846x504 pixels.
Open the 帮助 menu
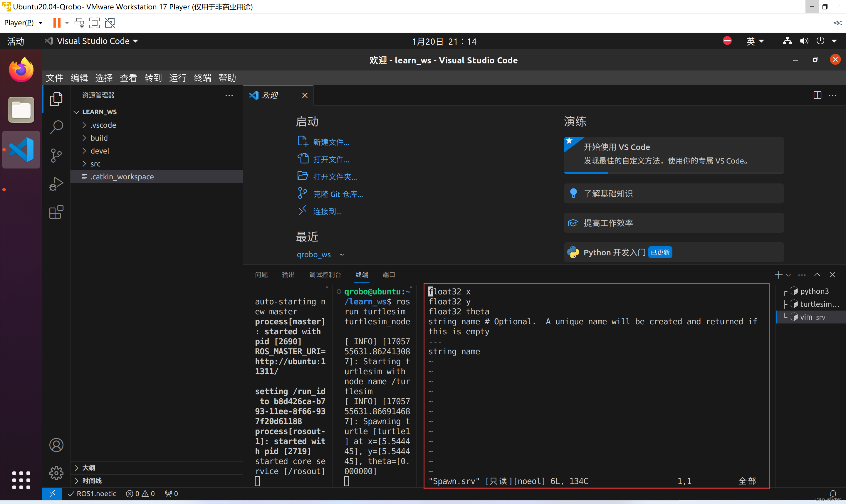point(227,78)
